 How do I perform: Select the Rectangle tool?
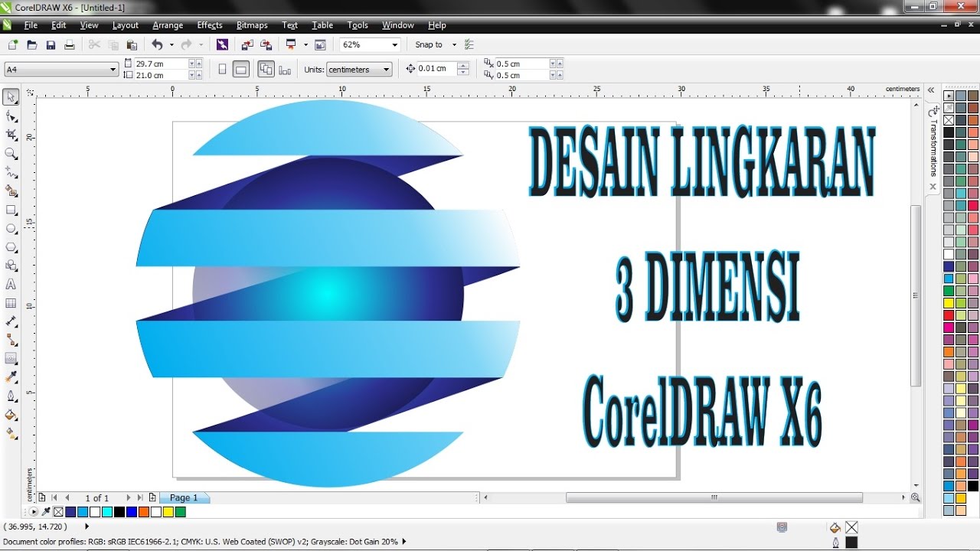(11, 210)
